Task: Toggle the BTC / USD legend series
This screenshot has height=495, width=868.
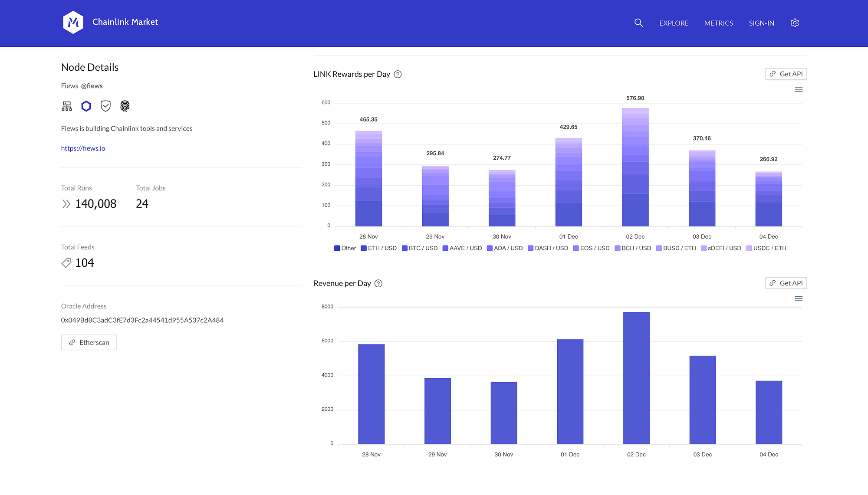Action: tap(420, 248)
